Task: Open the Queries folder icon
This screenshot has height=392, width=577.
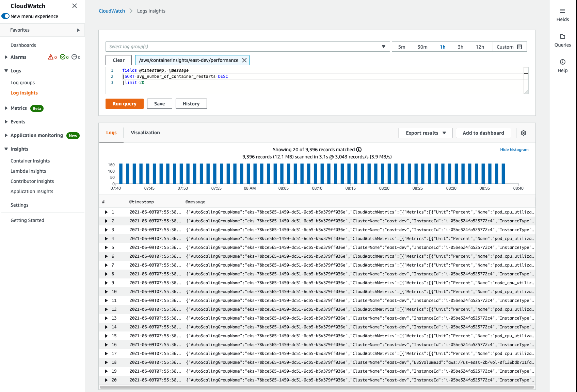Action: pyautogui.click(x=562, y=36)
